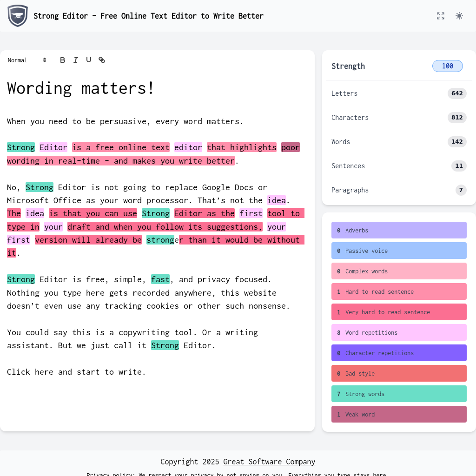
Task: Click the highlighted phrase 'version will already be'
Action: (88, 240)
